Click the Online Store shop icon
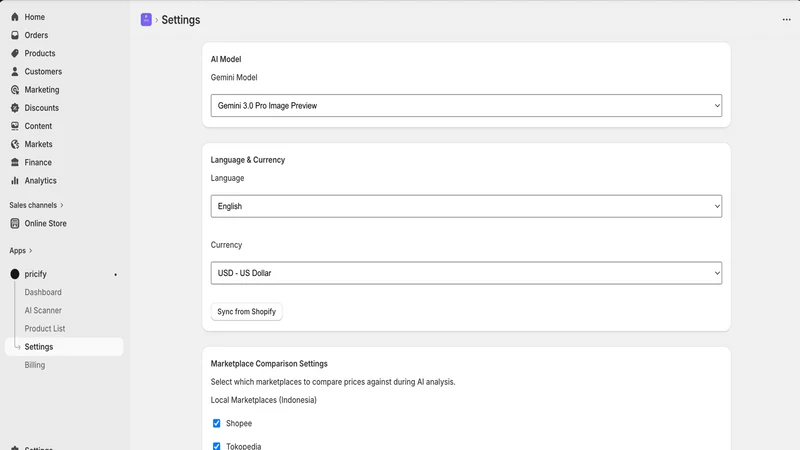Screen dimensions: 800x450 (x=15, y=223)
